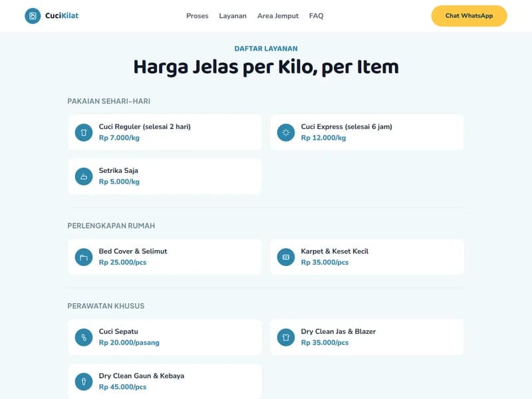The image size is (532, 399).
Task: Click the carpet icon for Karpet & Keset Kecil
Action: pyautogui.click(x=286, y=257)
